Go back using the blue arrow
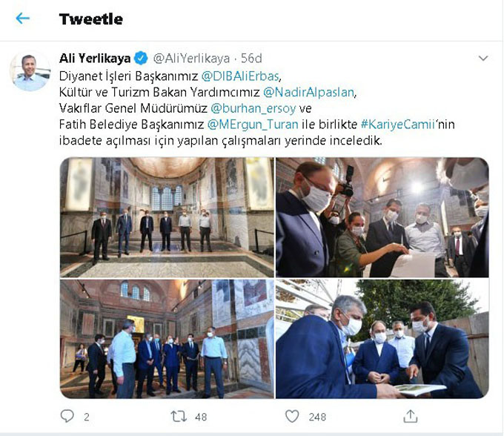The image size is (504, 436). click(x=22, y=19)
